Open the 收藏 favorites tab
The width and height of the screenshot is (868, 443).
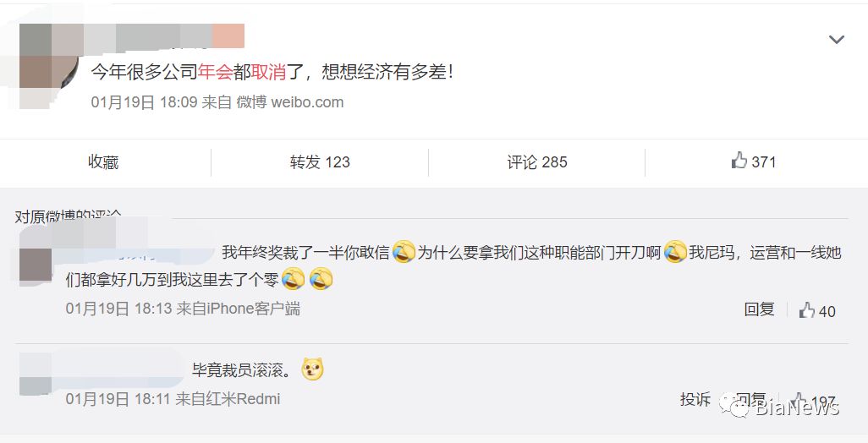point(103,162)
